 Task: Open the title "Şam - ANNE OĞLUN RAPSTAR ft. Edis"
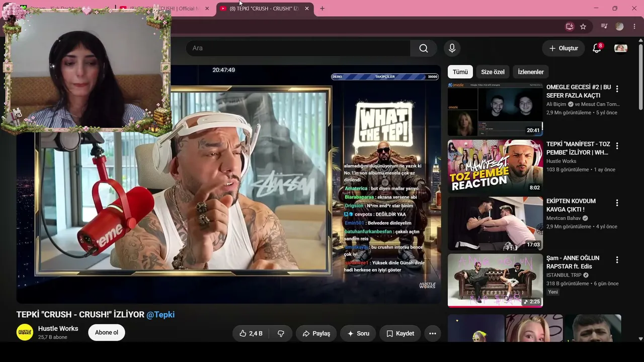click(x=573, y=262)
